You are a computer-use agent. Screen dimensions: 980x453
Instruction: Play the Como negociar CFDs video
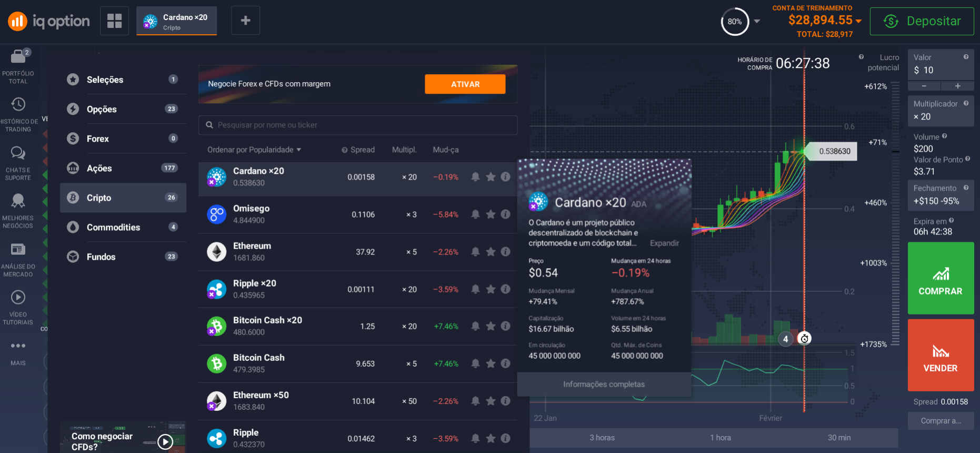165,441
